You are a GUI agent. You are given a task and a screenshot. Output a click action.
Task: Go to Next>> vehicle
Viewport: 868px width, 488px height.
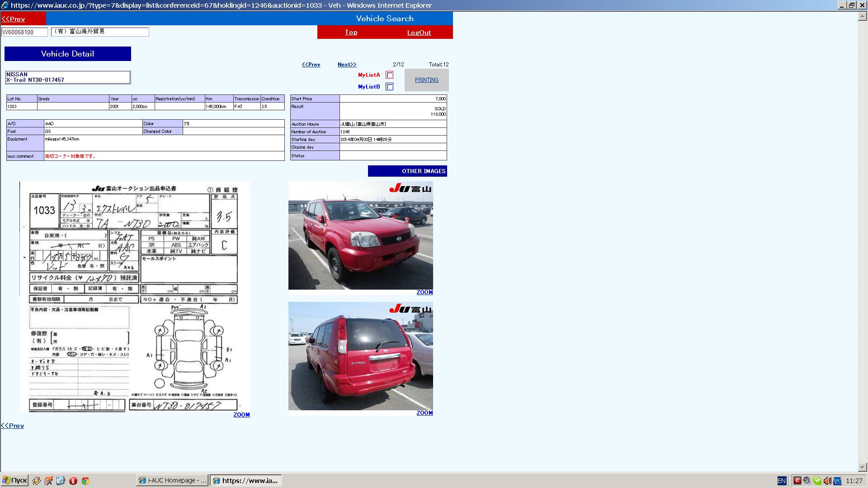(347, 65)
